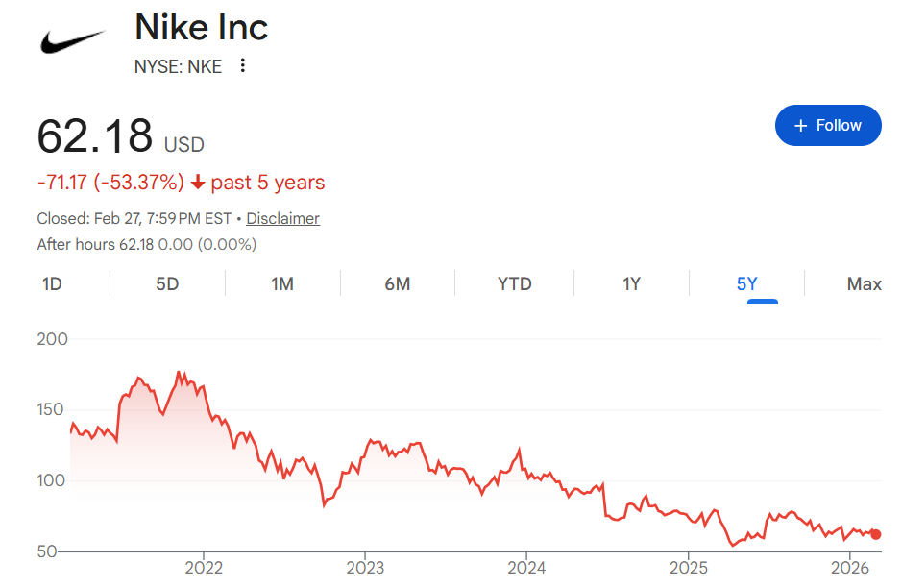902x588 pixels.
Task: Click the 2024 label on chart axis
Action: tap(526, 568)
